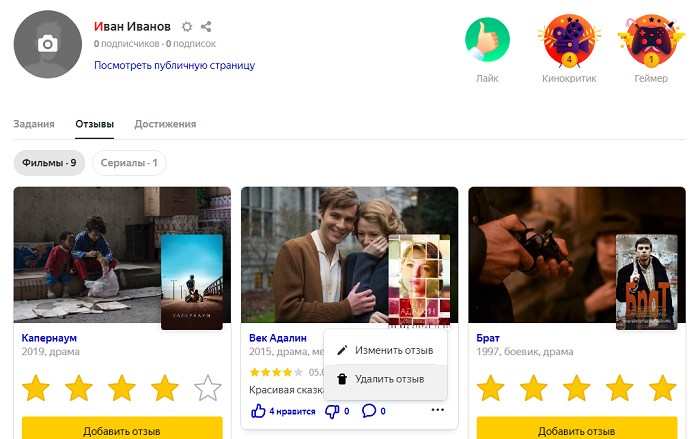Open the Брат movie title link
The height and width of the screenshot is (439, 700).
pyautogui.click(x=488, y=338)
